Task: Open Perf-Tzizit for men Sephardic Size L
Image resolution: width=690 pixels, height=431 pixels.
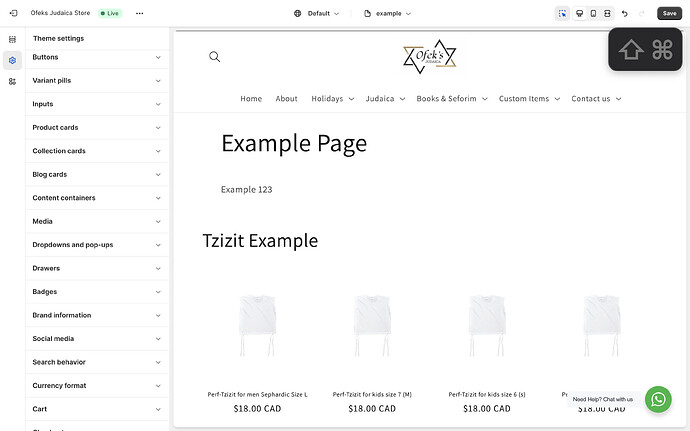Action: [x=257, y=394]
